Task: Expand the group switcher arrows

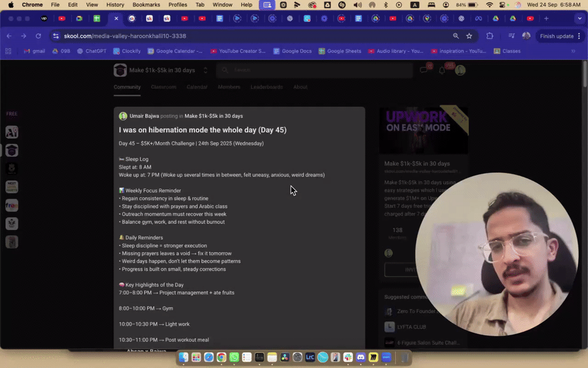Action: point(206,70)
